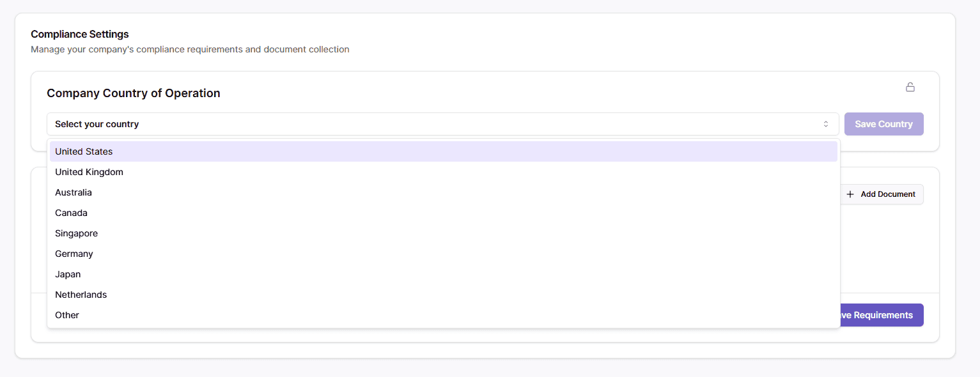This screenshot has height=377, width=980.
Task: Click the Save Country button
Action: [x=884, y=124]
